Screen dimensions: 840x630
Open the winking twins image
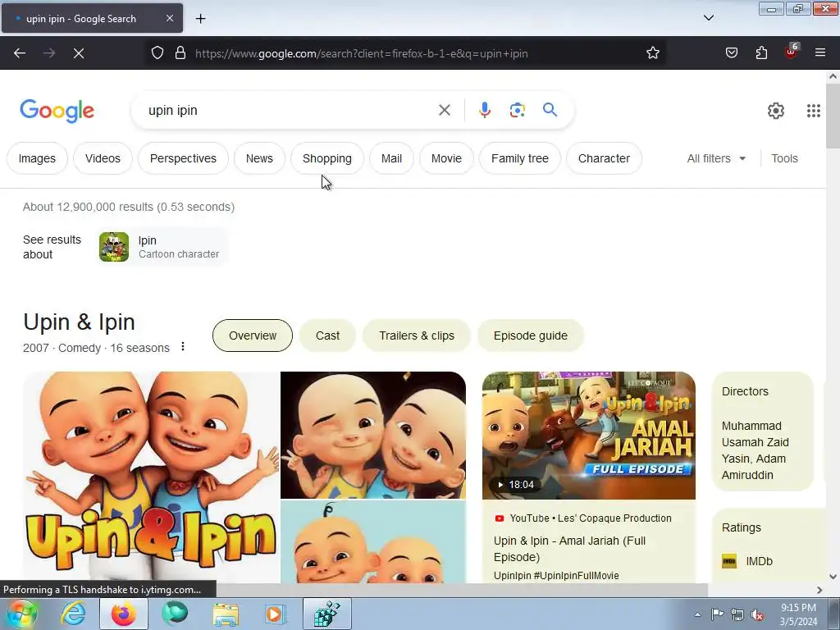(x=373, y=435)
